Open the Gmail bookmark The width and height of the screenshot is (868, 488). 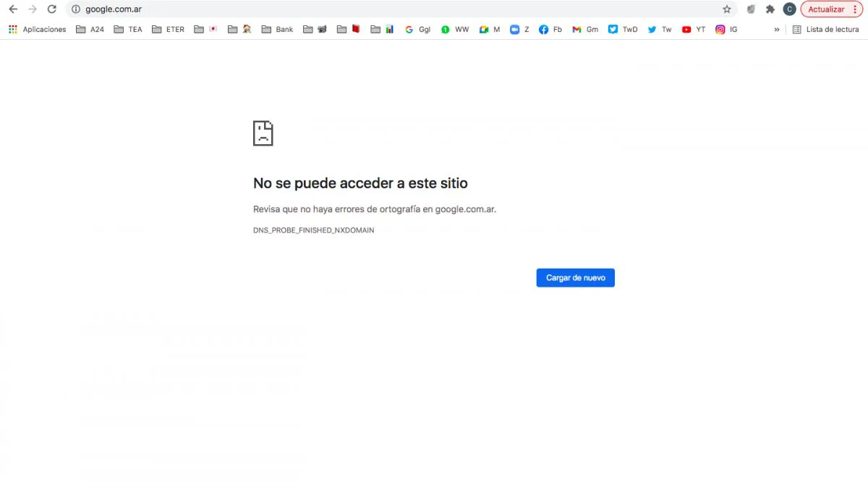click(x=584, y=29)
